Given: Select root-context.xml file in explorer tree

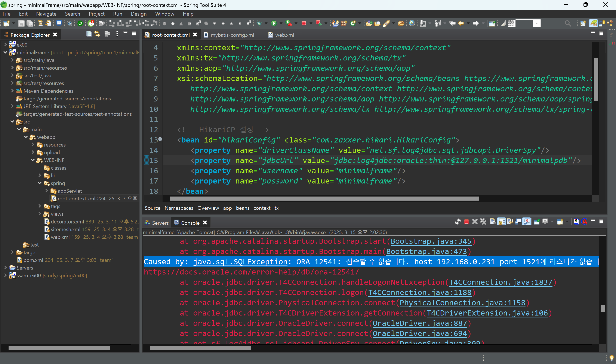Looking at the screenshot, I should (94, 198).
